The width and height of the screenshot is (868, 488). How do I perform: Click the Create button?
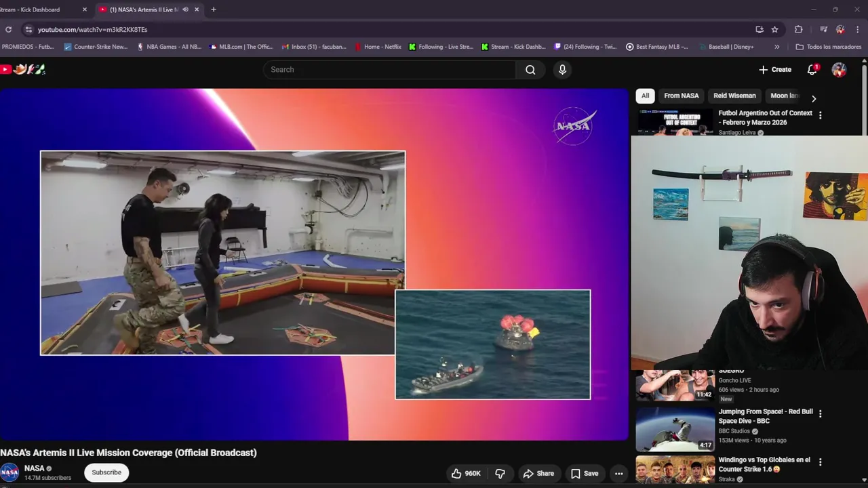pos(775,70)
